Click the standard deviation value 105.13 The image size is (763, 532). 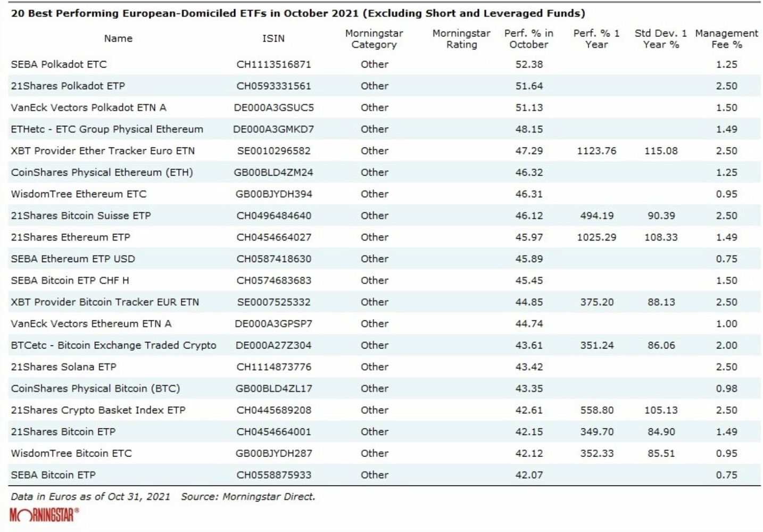click(661, 410)
